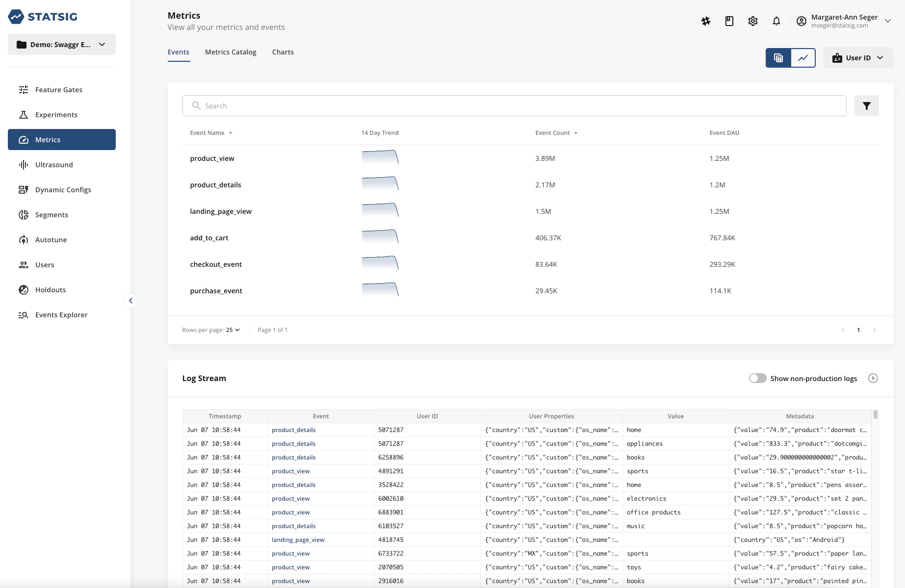Open the Charts tab

(x=283, y=52)
